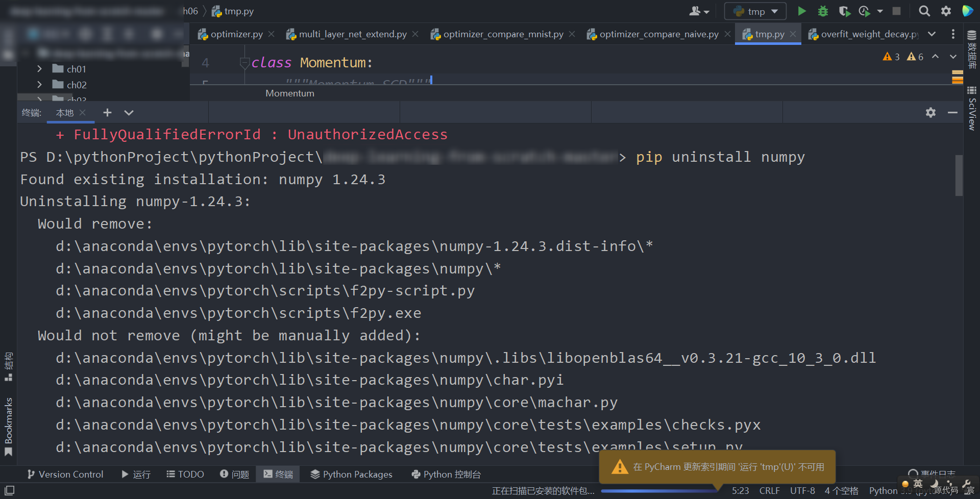Close the optimizer_compare_mnist.py tab
The height and width of the screenshot is (499, 980).
572,34
